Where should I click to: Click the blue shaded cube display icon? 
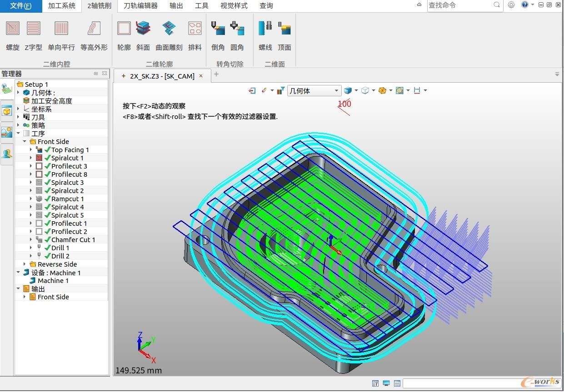(348, 91)
